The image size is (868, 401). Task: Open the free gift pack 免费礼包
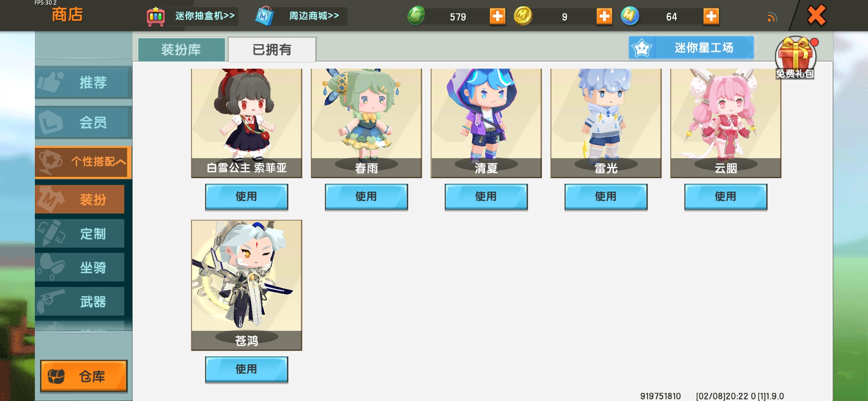pos(795,58)
